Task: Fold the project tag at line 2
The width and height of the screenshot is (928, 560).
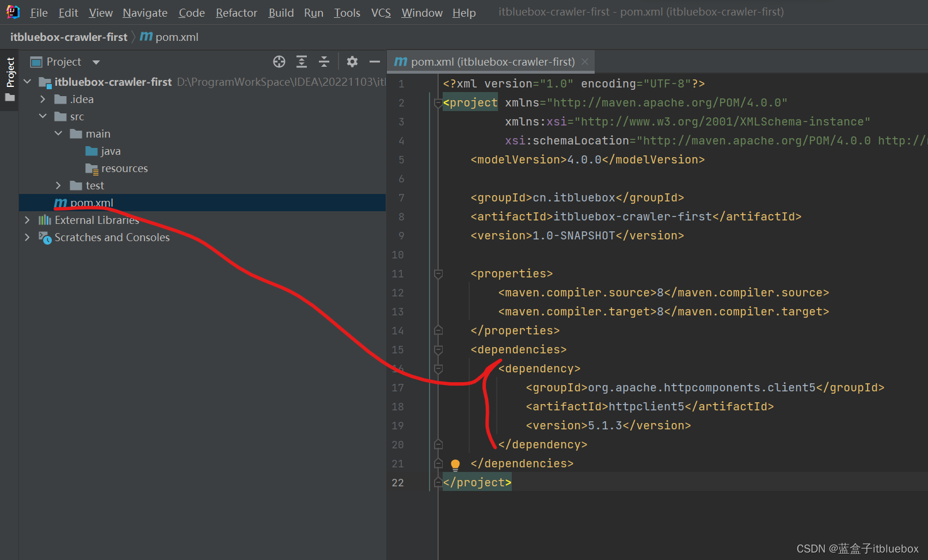Action: (438, 103)
